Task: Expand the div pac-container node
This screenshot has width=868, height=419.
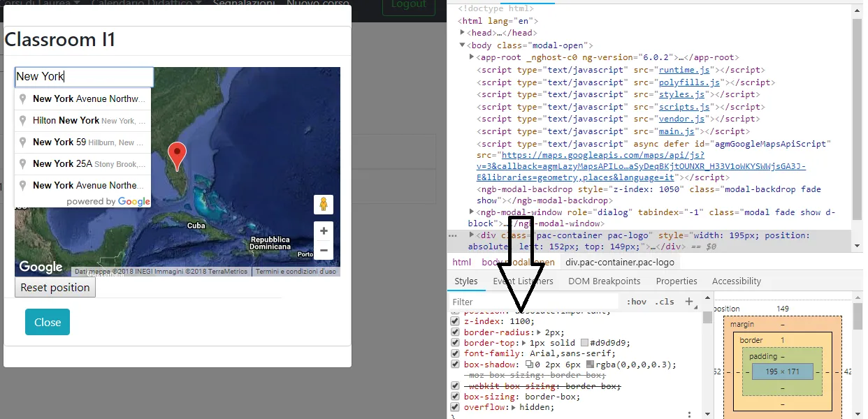Action: point(472,235)
